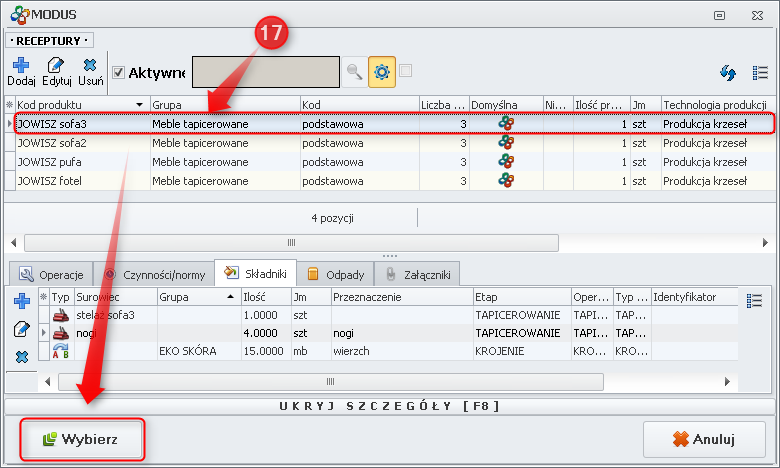Select the stelaż sofa3 component cell

(x=115, y=315)
